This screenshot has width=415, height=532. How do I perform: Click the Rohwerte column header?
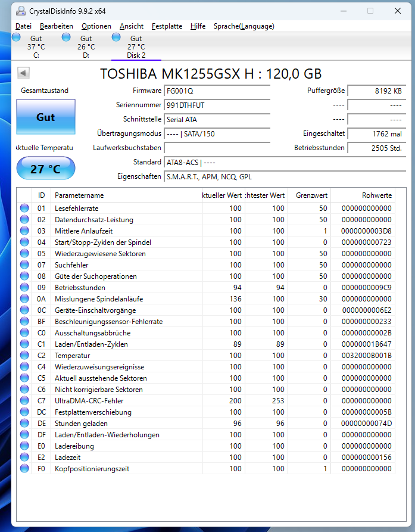click(363, 195)
